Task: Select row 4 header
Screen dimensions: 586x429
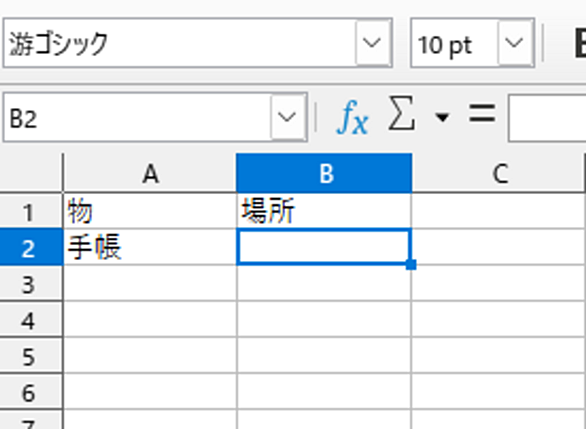Action: point(31,320)
